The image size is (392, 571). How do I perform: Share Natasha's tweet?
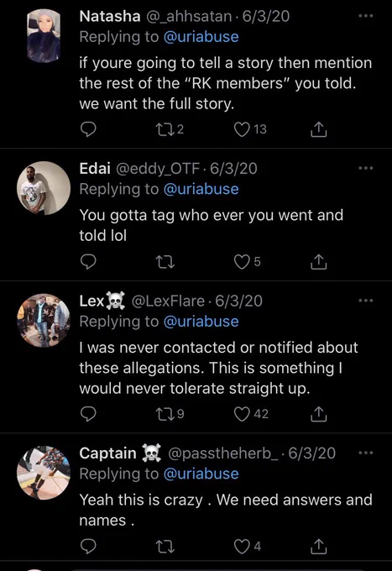[x=318, y=129]
